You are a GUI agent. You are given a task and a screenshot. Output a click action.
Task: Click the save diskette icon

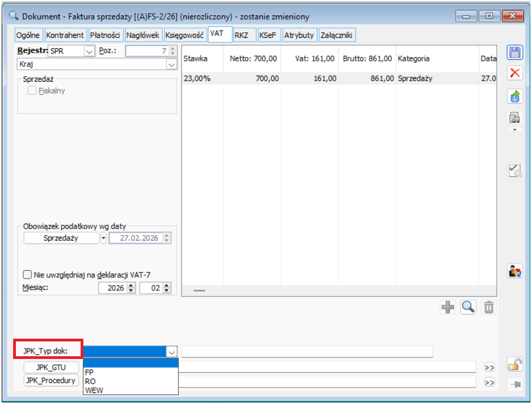point(514,53)
